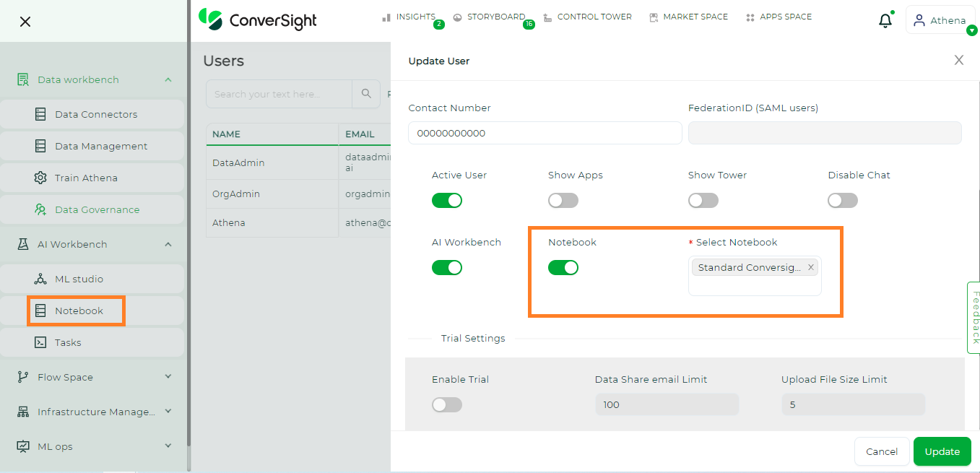
Task: Click the Contact Number input field
Action: pos(545,133)
